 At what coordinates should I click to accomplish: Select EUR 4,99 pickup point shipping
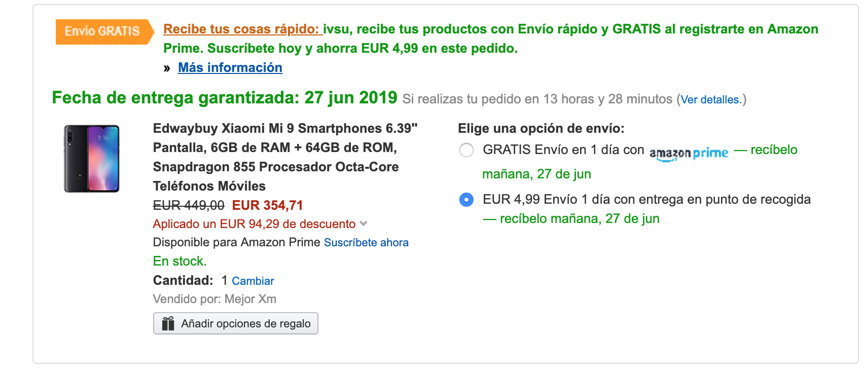466,200
